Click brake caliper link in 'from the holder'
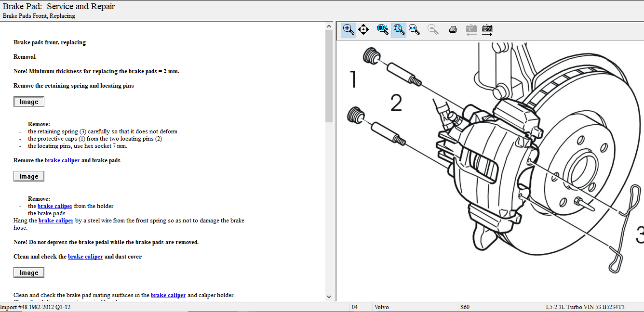The height and width of the screenshot is (312, 644). point(55,206)
